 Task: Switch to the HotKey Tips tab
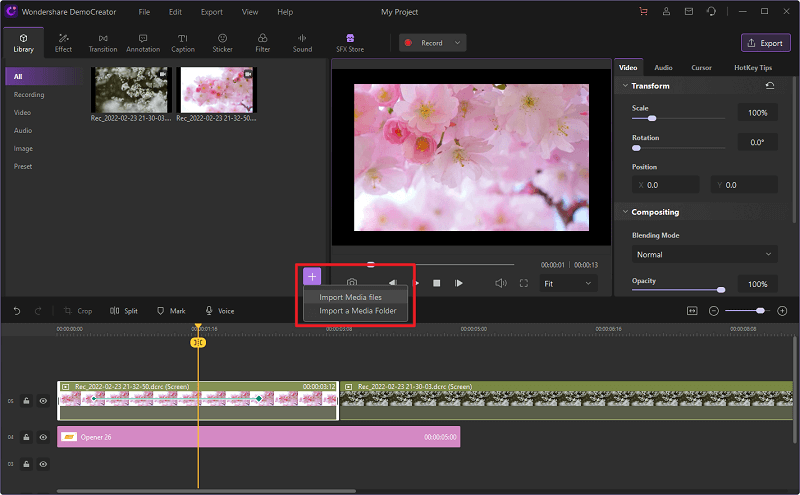(x=753, y=67)
